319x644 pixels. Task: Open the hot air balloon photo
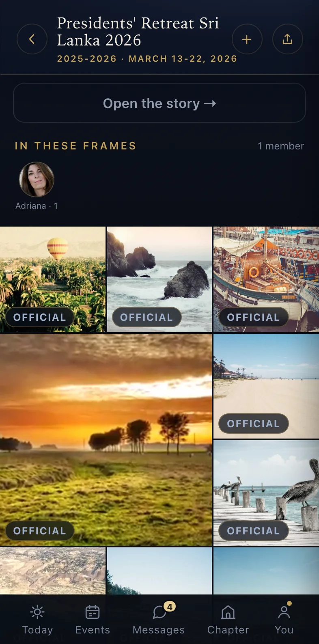pos(53,279)
